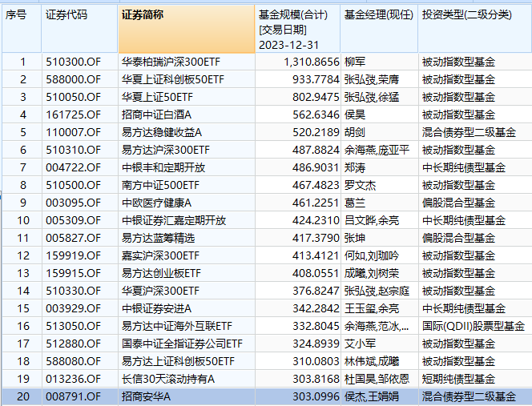Click the 投资类型(二级分类) column header
532x406 pixels.
pos(475,29)
